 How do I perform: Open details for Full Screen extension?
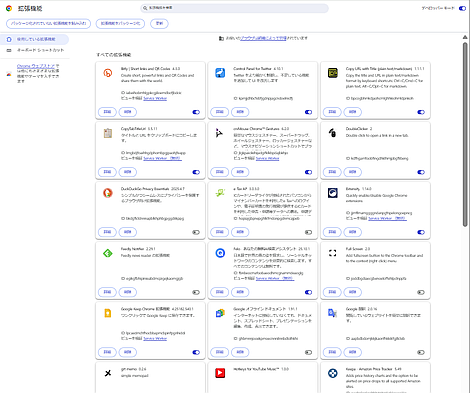click(x=332, y=292)
